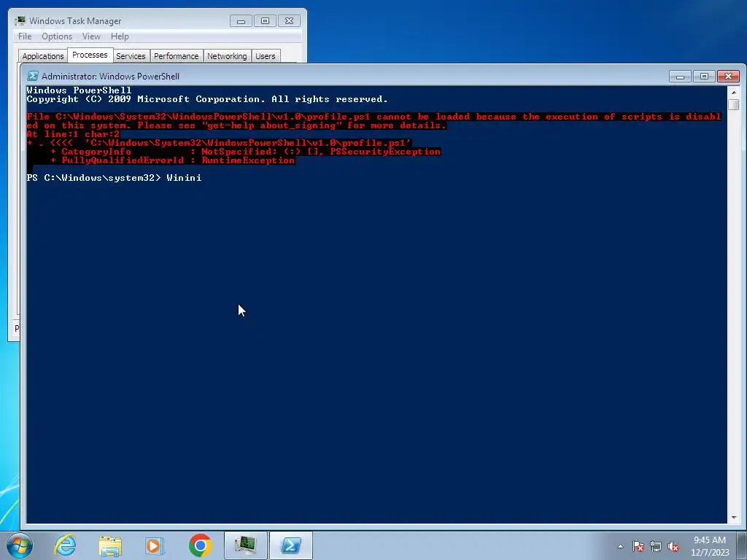Click the 'FullyQualifiedErrorId' error line
Viewport: 747px width, 560px height.
(x=173, y=160)
